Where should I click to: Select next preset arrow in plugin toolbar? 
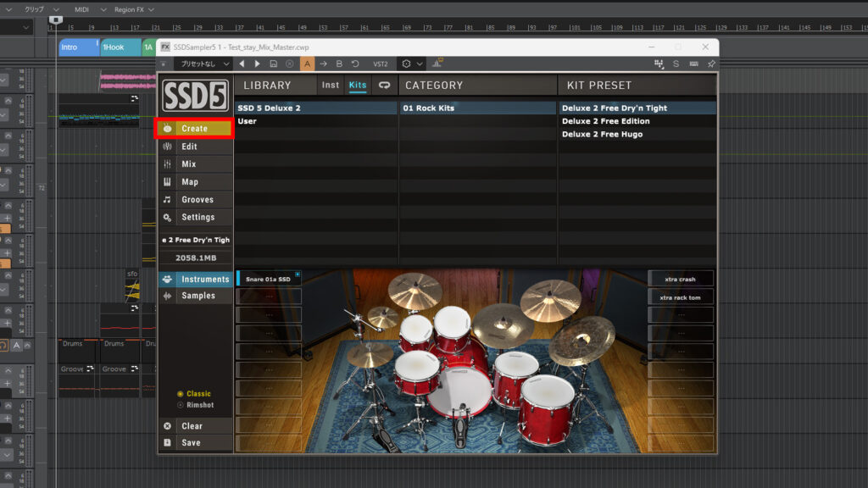coord(258,64)
